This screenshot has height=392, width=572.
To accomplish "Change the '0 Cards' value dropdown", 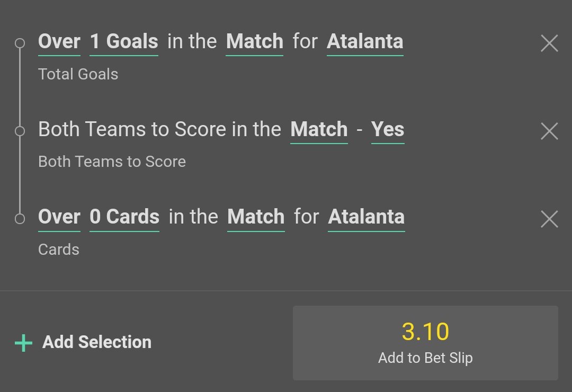I will tap(124, 217).
